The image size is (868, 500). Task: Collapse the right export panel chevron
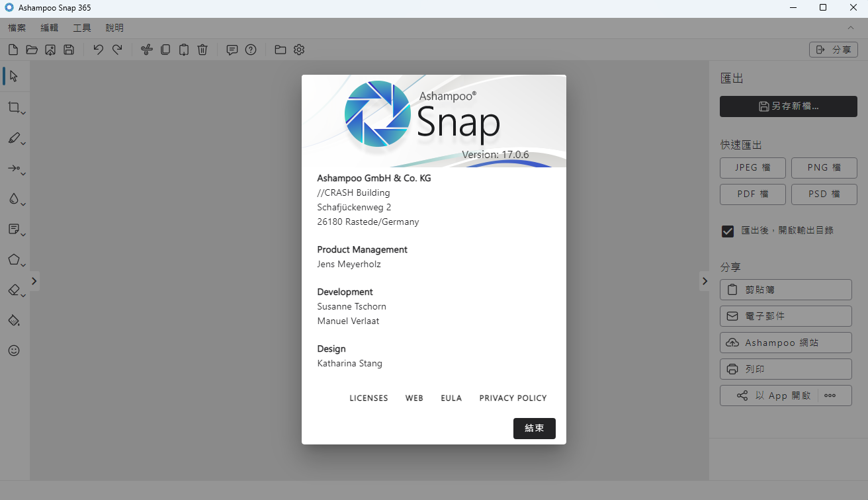click(x=705, y=281)
